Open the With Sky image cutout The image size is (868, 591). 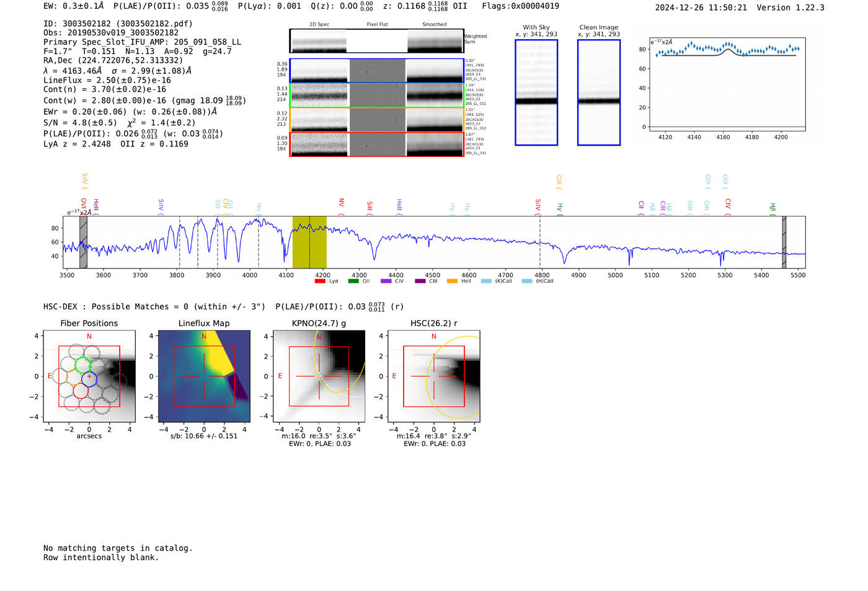536,92
